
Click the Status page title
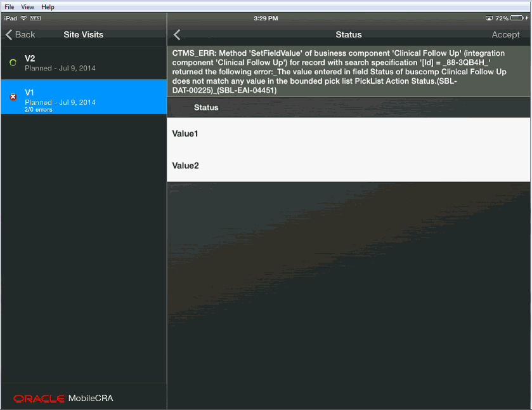pos(349,35)
